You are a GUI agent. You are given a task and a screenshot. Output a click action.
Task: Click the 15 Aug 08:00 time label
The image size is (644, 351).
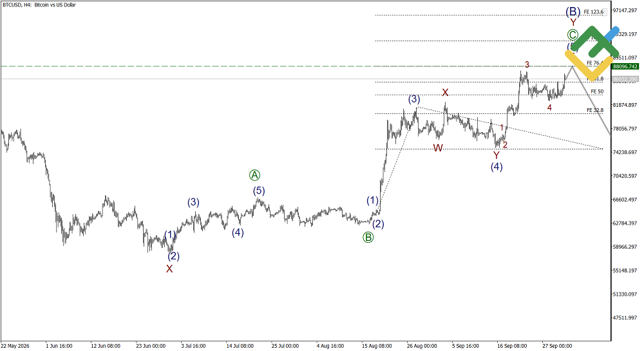point(377,346)
